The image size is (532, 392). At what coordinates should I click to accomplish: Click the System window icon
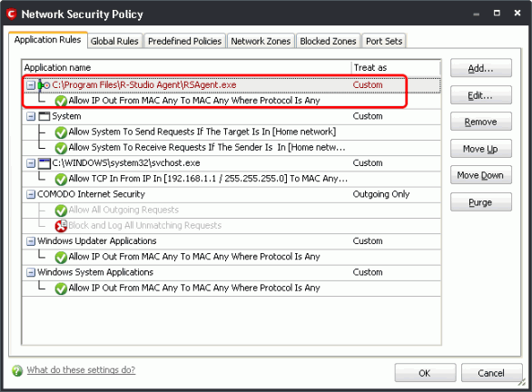44,116
